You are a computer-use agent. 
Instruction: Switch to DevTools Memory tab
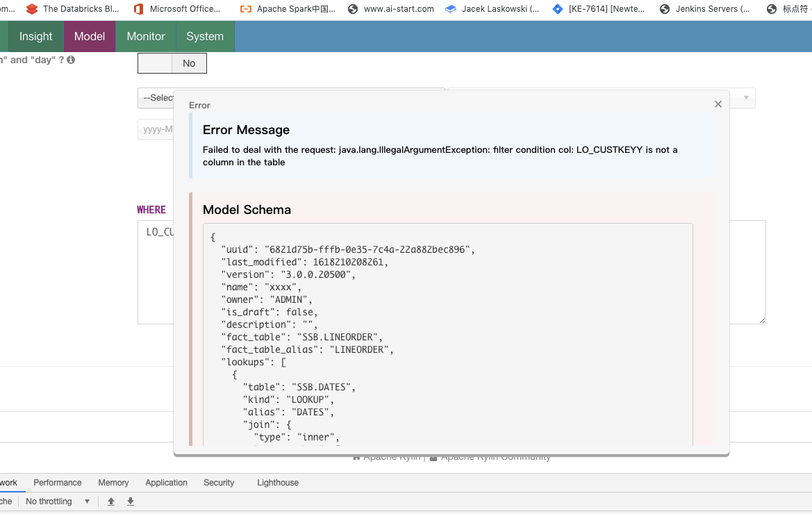pyautogui.click(x=113, y=483)
